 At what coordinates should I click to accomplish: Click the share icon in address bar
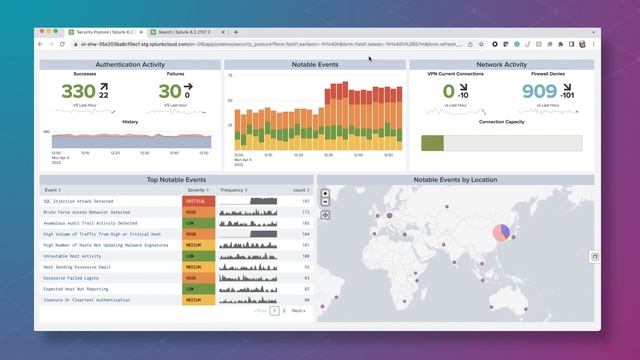click(x=470, y=44)
